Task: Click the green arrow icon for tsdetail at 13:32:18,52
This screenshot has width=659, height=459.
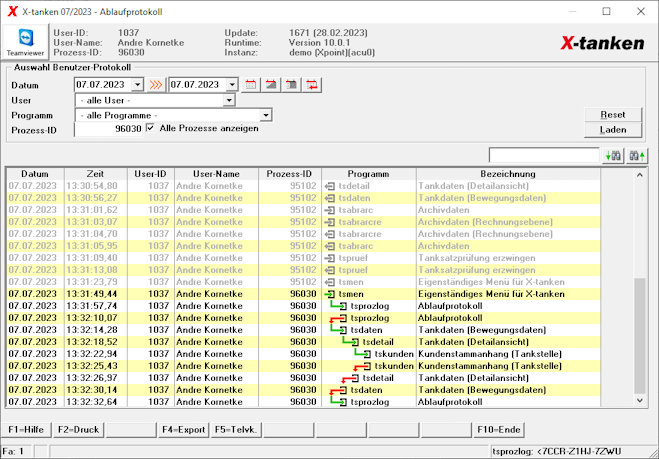Action: [x=350, y=342]
